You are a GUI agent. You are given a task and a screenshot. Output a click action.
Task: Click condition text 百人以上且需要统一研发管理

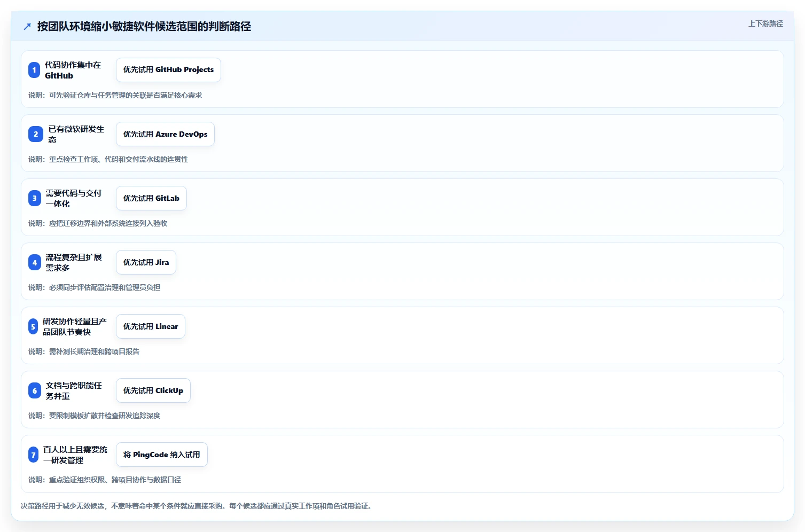(75, 455)
